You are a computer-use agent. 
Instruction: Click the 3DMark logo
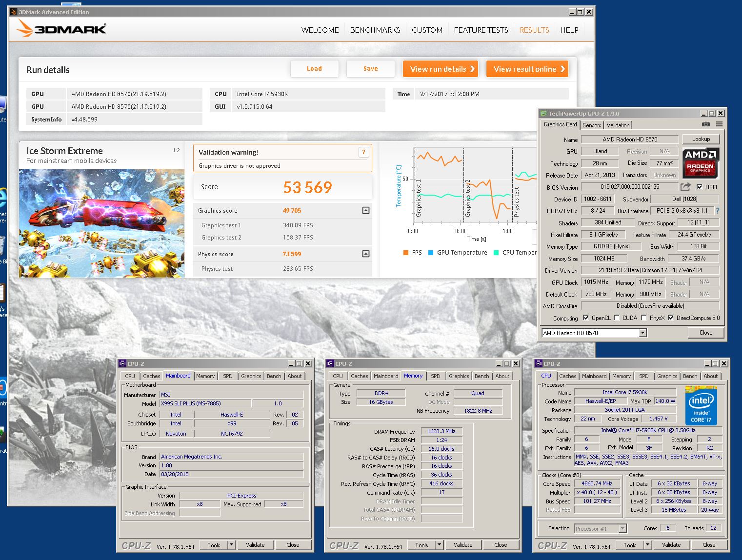tap(61, 29)
